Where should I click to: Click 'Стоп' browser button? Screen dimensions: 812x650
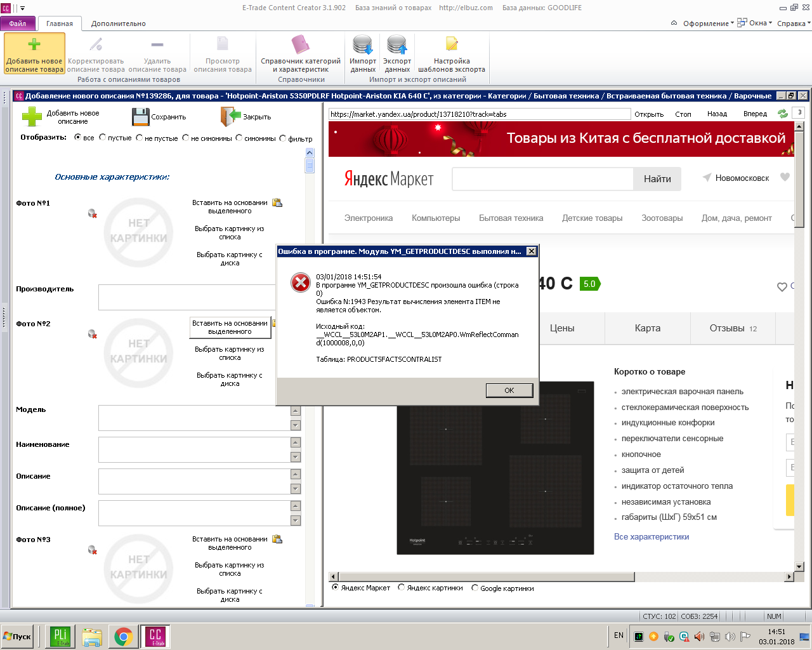click(683, 114)
